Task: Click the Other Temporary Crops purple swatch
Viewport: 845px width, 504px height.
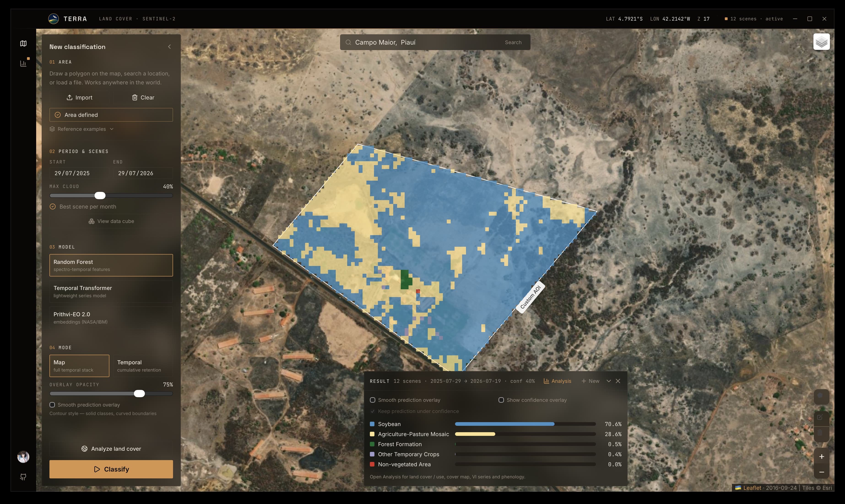Action: click(x=372, y=454)
